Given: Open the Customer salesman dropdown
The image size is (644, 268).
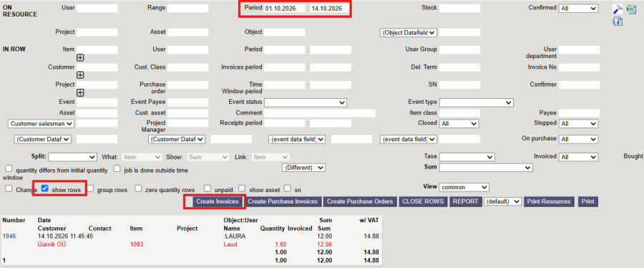Looking at the screenshot, I should coord(41,123).
